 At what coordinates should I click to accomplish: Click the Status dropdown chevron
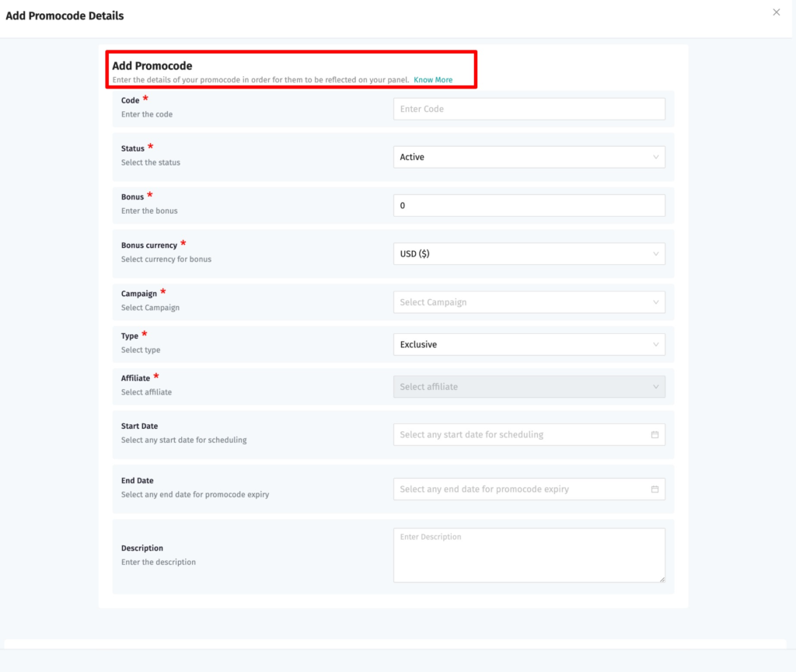pyautogui.click(x=657, y=156)
